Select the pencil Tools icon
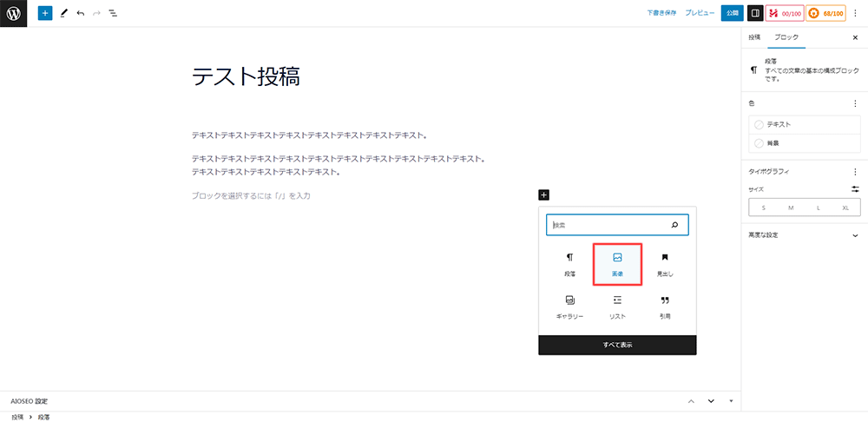This screenshot has height=422, width=868. click(x=63, y=13)
